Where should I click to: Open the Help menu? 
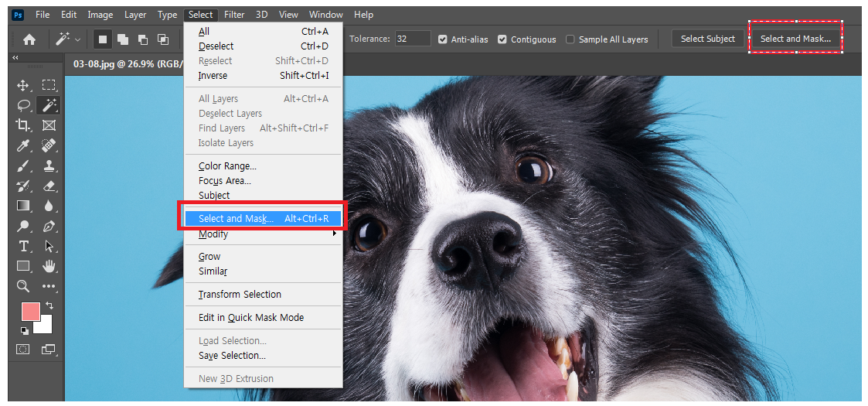(363, 15)
